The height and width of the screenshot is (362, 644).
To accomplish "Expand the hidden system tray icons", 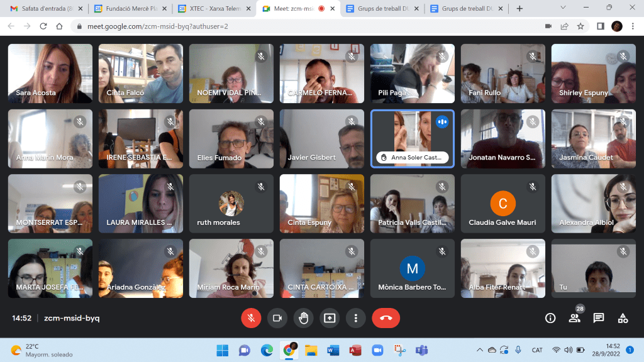I will click(x=480, y=350).
